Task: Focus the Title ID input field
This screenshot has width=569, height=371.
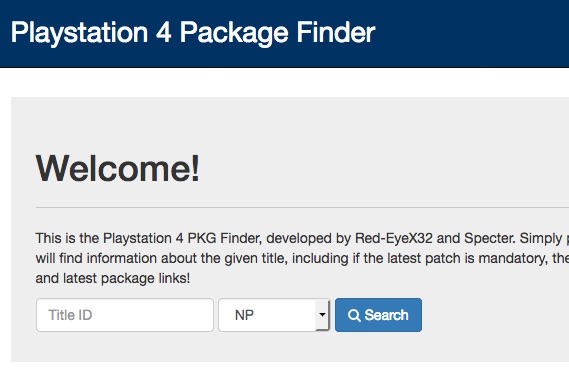Action: click(x=125, y=315)
